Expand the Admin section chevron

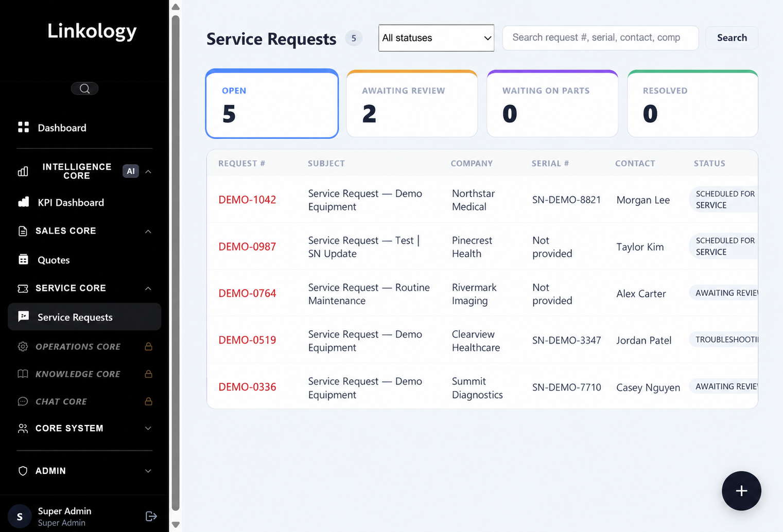tap(148, 471)
